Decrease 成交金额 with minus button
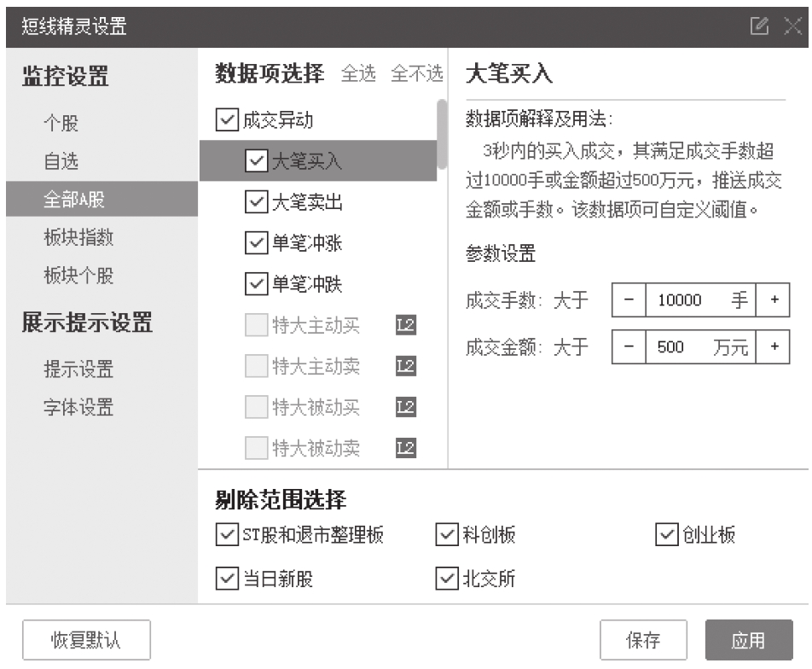Viewport: 812px width, 669px height. 629,346
